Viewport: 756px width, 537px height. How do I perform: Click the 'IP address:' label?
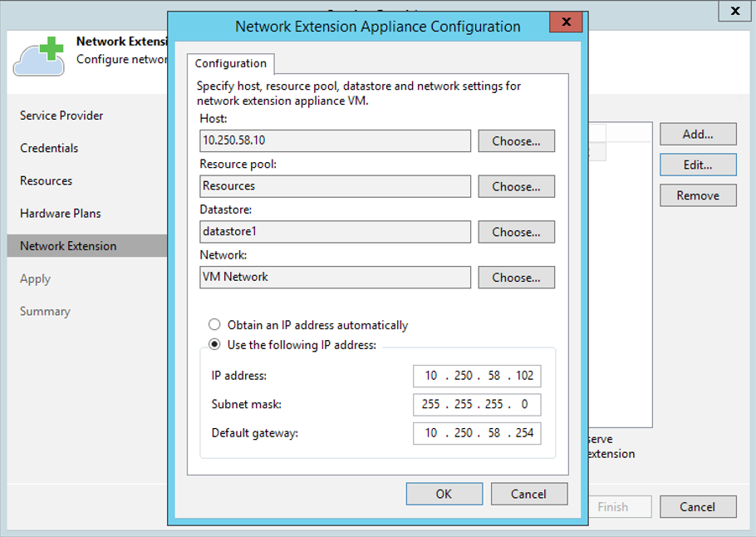click(x=238, y=376)
